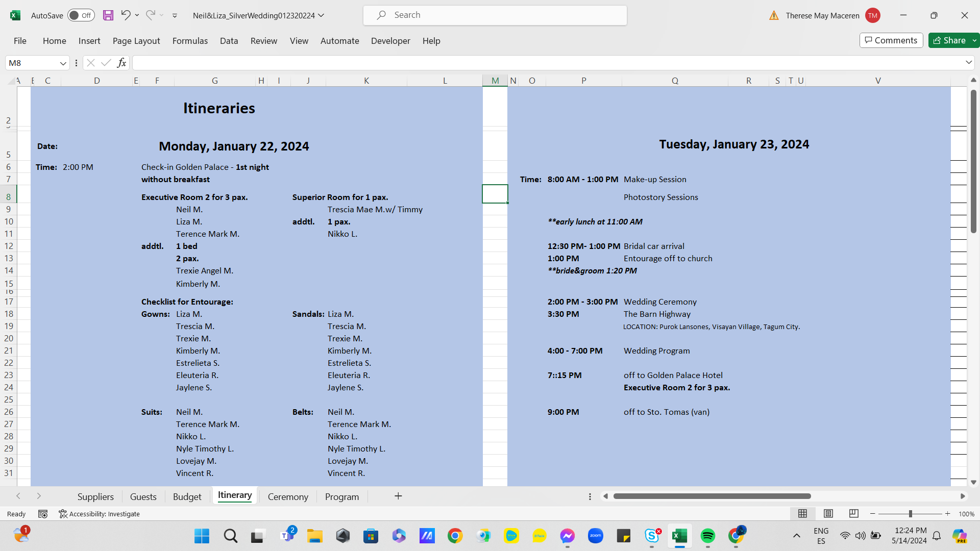Switch to Page Break Preview icon

pos(853,514)
